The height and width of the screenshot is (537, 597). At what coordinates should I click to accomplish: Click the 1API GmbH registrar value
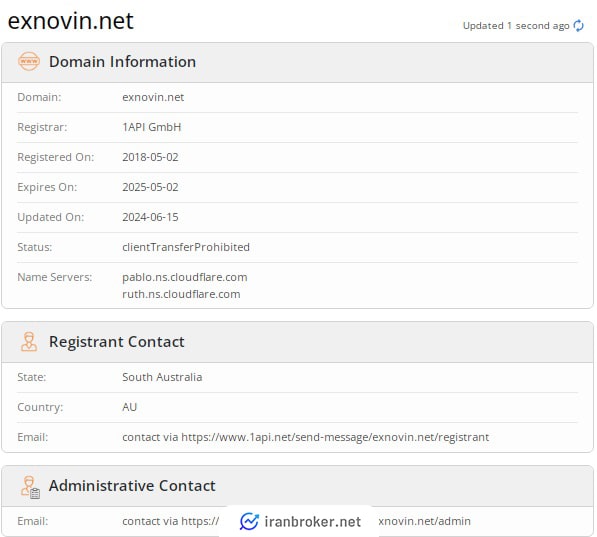click(152, 127)
